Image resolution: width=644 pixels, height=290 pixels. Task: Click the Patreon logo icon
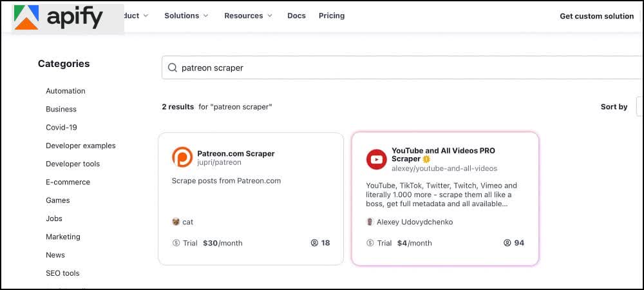(x=182, y=157)
